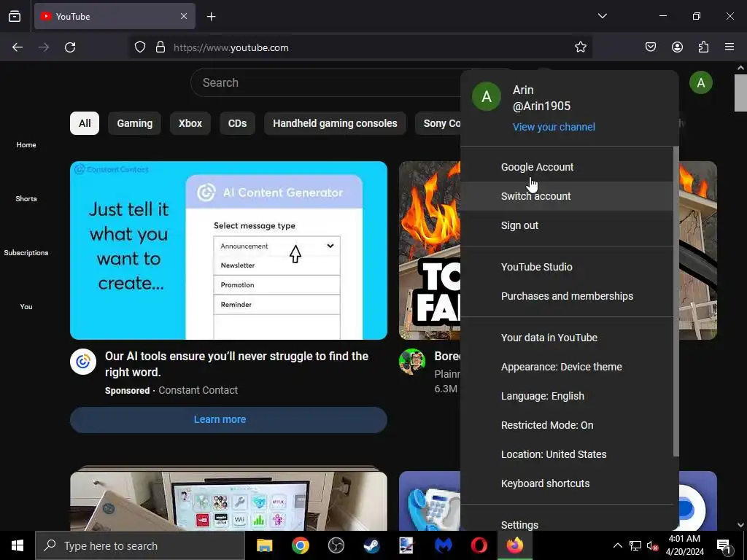Click the account menu scrollbar
Screen dimensions: 747x560
676,301
